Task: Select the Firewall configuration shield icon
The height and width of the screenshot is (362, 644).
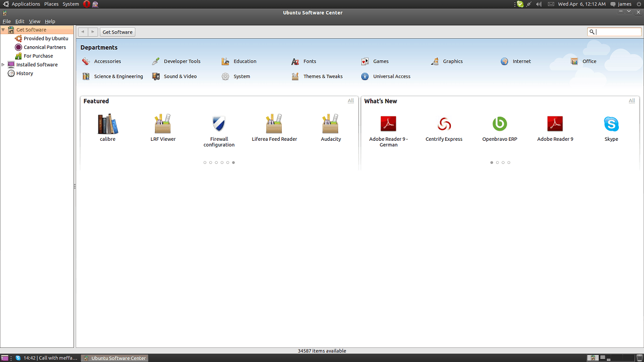Action: (x=219, y=124)
